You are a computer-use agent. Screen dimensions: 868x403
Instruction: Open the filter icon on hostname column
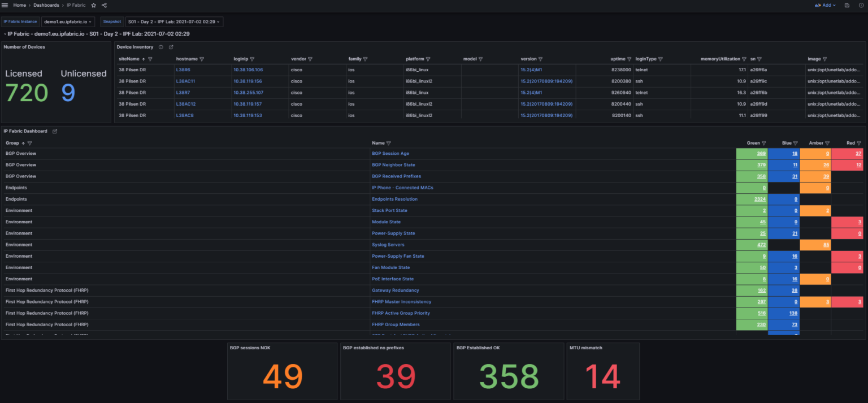(202, 59)
